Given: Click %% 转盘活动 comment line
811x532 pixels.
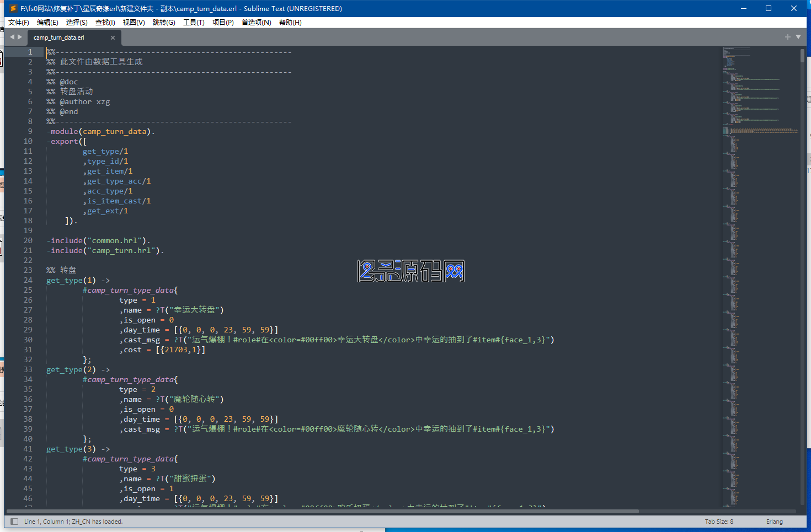Looking at the screenshot, I should pyautogui.click(x=70, y=92).
